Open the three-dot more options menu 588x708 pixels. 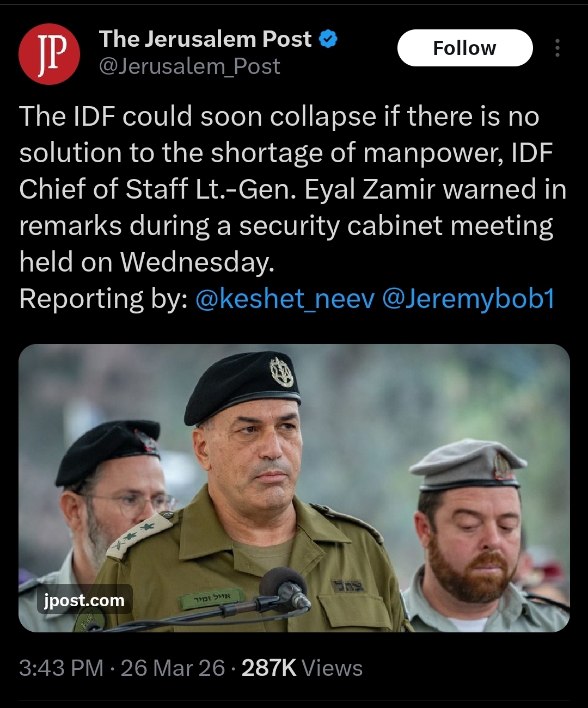coord(557,48)
